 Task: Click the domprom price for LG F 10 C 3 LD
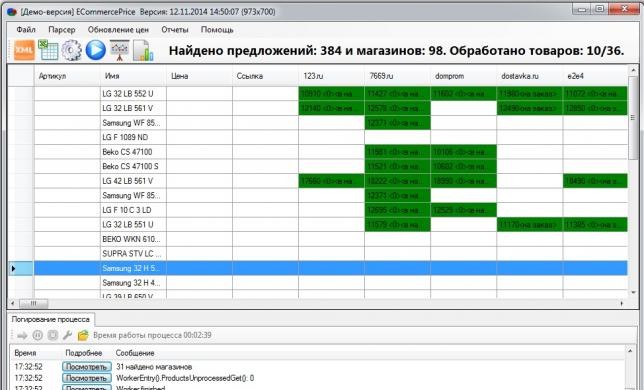pos(464,210)
